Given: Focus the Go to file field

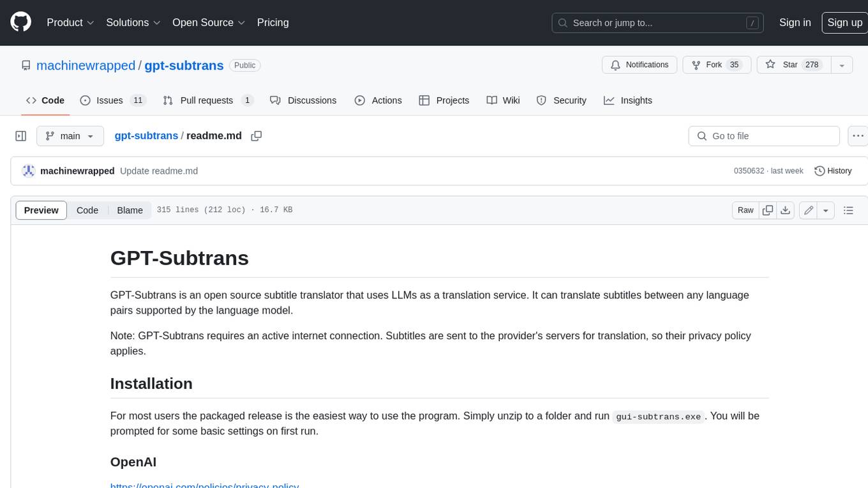Looking at the screenshot, I should click(764, 136).
